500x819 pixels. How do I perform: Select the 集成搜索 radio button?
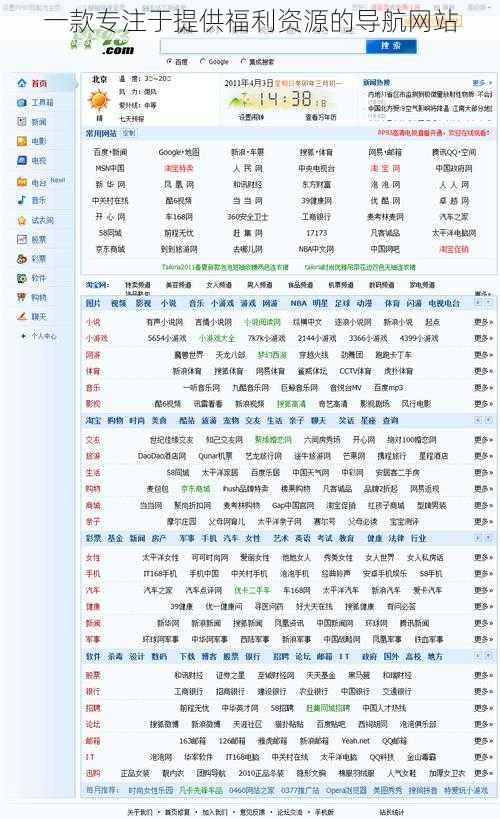(x=243, y=62)
